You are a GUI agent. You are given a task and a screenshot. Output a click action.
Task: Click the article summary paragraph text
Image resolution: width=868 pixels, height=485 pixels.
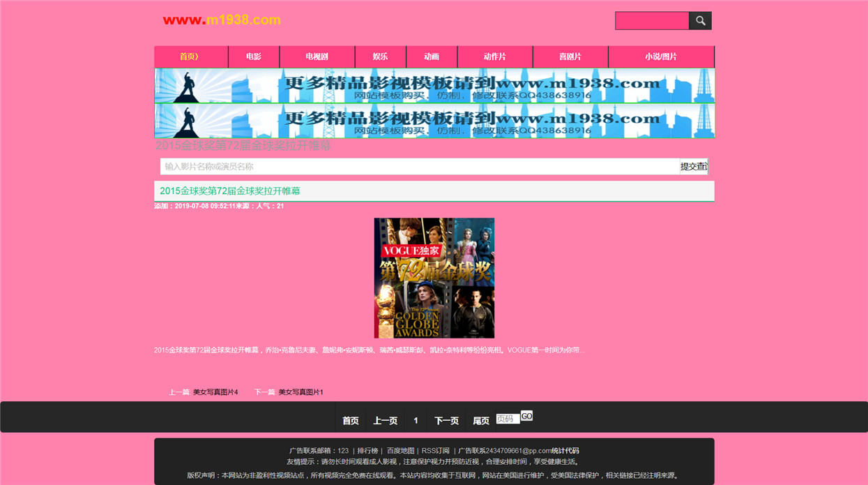coord(369,350)
